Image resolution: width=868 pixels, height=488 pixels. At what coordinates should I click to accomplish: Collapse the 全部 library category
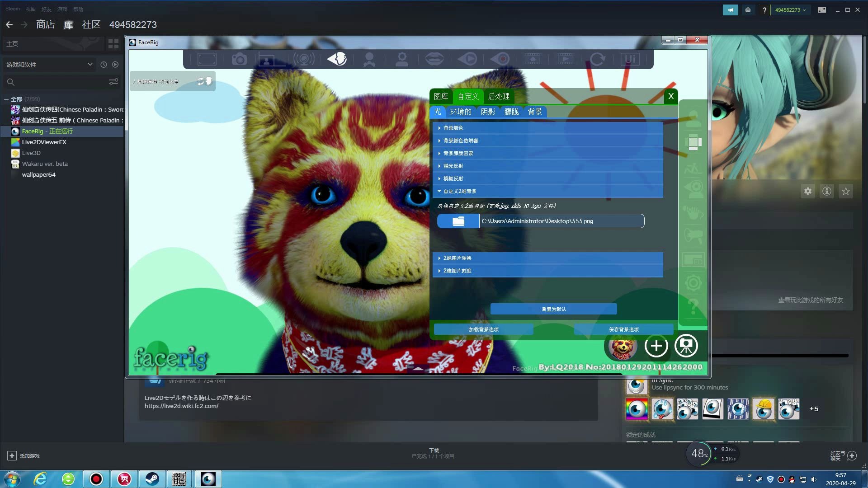tap(6, 99)
